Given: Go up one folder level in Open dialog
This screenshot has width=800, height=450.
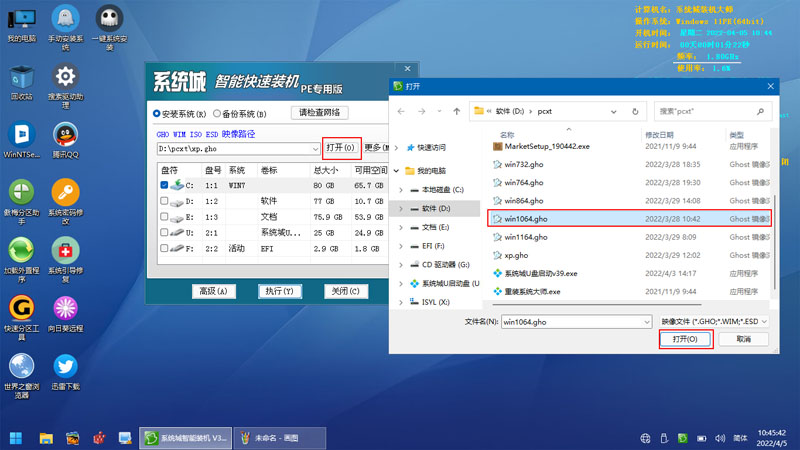Looking at the screenshot, I should [x=457, y=111].
